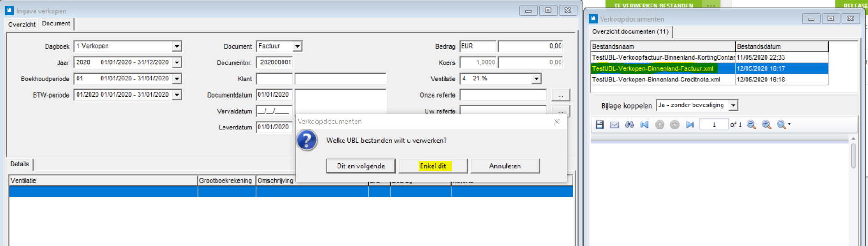Image resolution: width=868 pixels, height=246 pixels.
Task: Expand the Ventilatie 21 % dropdown
Action: click(x=536, y=79)
